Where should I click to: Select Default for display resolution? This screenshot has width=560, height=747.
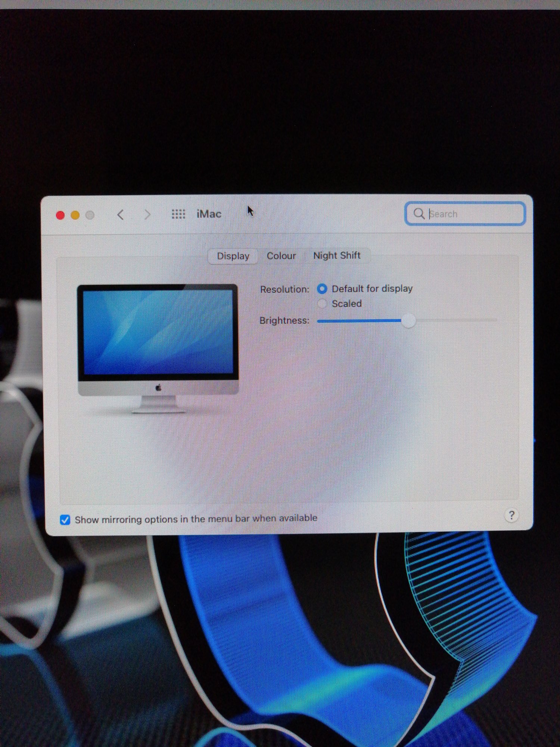[322, 289]
